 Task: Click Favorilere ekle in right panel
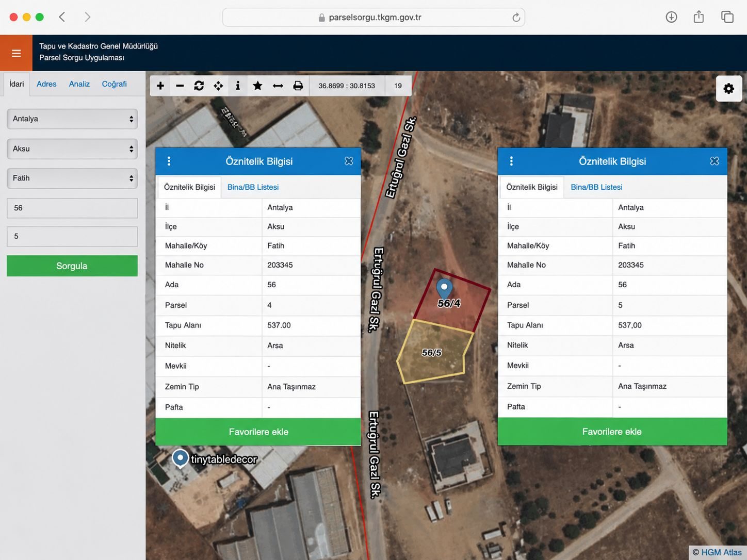pos(612,432)
